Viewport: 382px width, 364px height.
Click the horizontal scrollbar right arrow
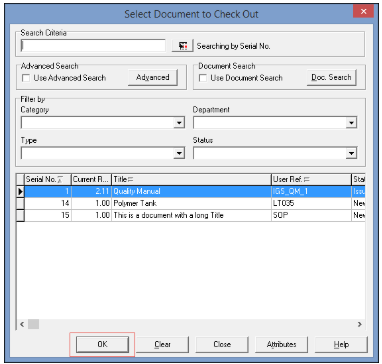click(x=360, y=324)
